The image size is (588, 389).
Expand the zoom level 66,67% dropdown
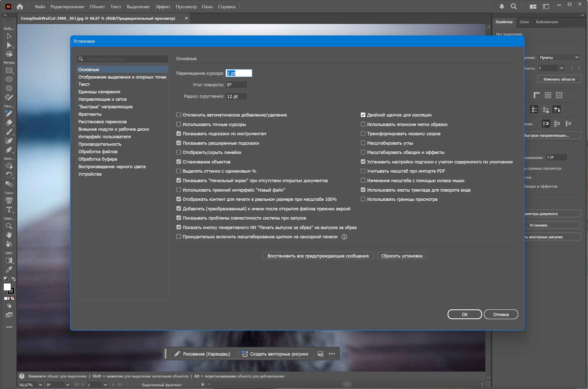[40, 385]
